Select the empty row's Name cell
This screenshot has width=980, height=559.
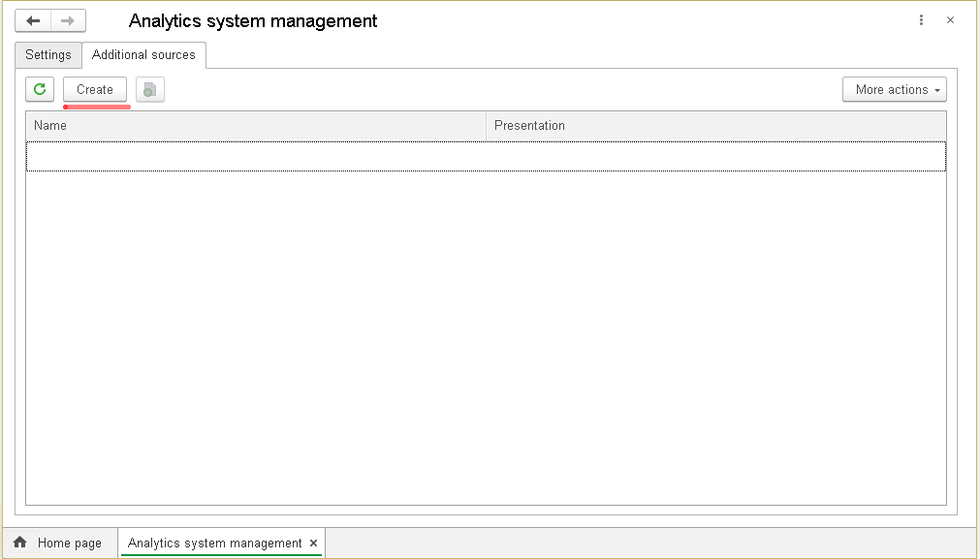256,157
